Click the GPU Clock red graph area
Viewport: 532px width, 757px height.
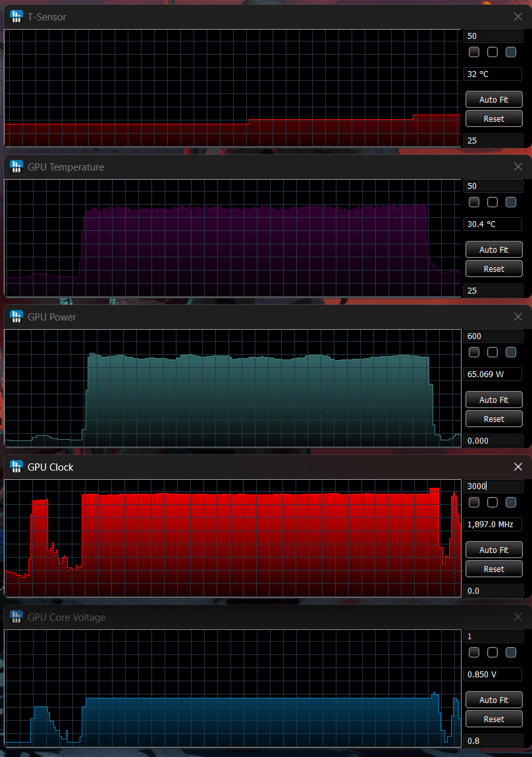click(232, 538)
